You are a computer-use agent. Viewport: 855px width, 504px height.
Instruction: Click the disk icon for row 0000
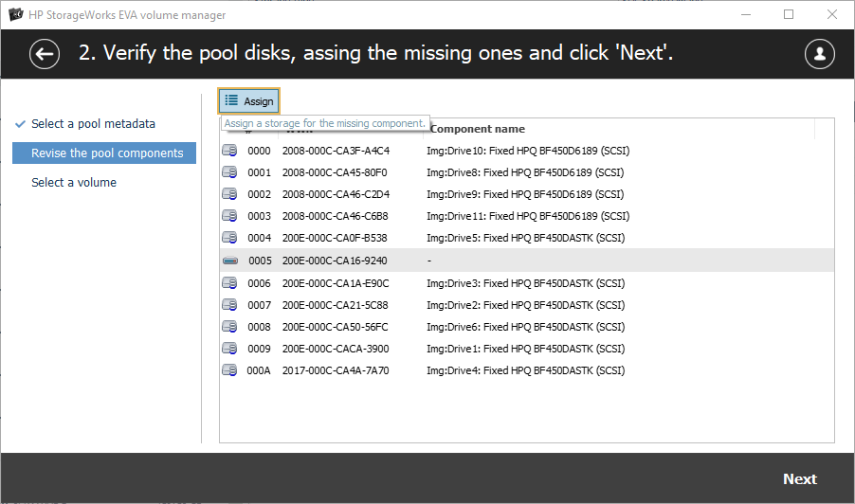click(x=229, y=151)
